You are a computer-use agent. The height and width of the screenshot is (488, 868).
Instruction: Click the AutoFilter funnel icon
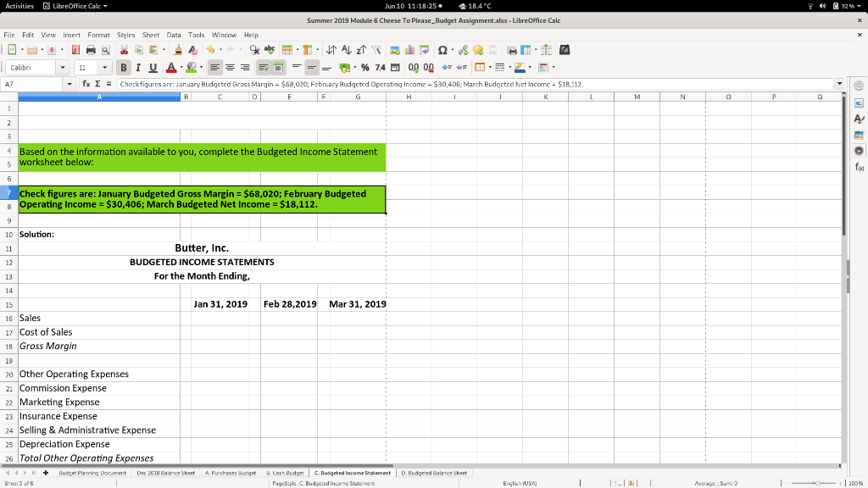point(376,50)
